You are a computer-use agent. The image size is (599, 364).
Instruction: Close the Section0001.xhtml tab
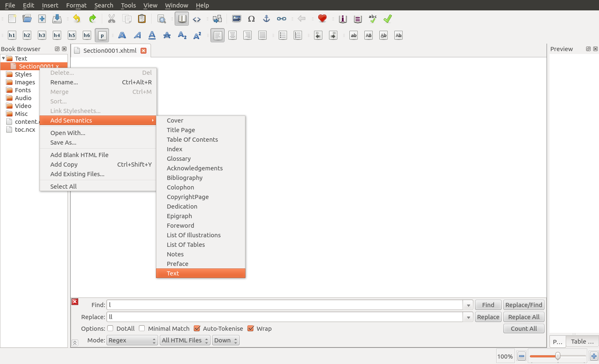coord(144,51)
